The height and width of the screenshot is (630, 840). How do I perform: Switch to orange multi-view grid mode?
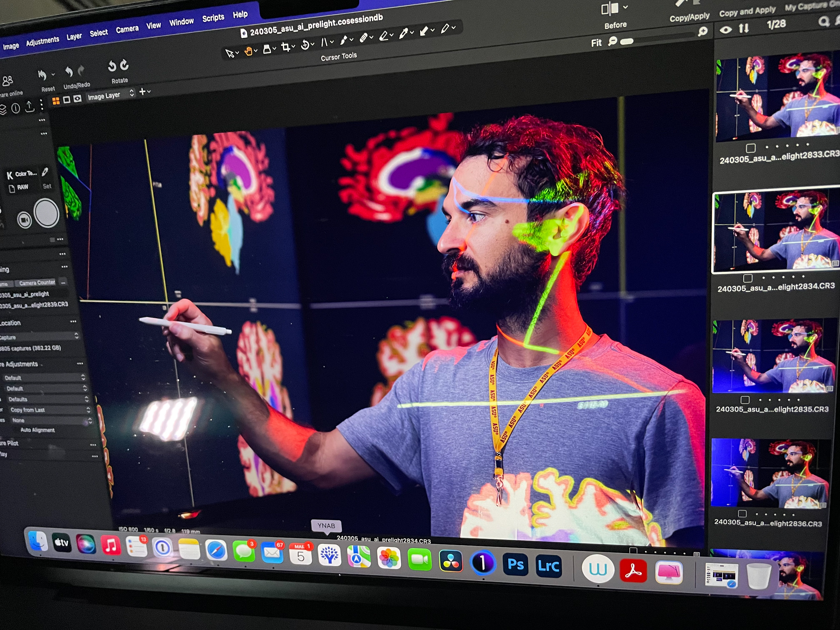56,101
